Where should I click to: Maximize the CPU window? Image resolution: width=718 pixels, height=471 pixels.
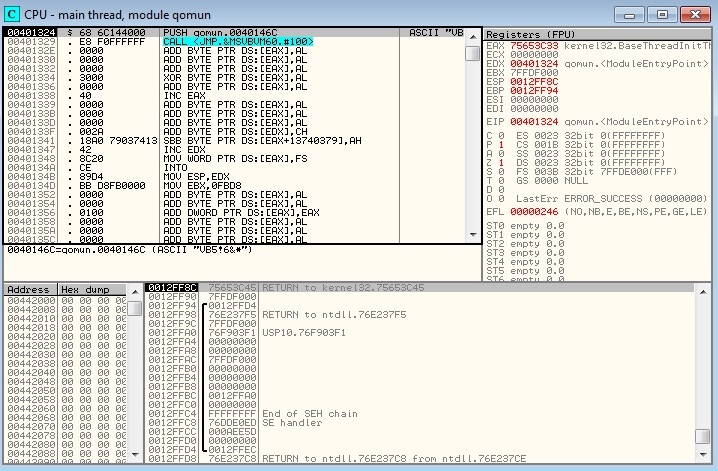click(662, 14)
